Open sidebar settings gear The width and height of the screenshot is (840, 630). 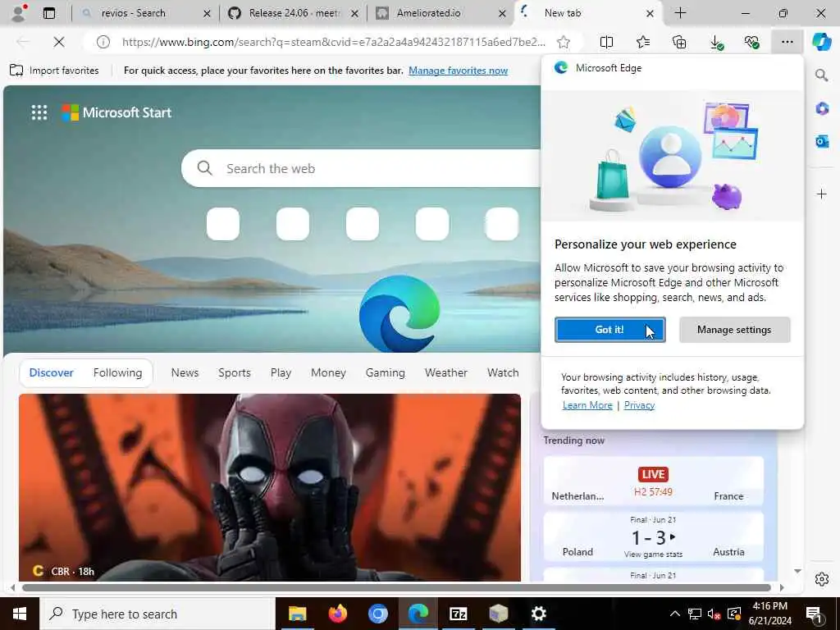click(x=822, y=579)
